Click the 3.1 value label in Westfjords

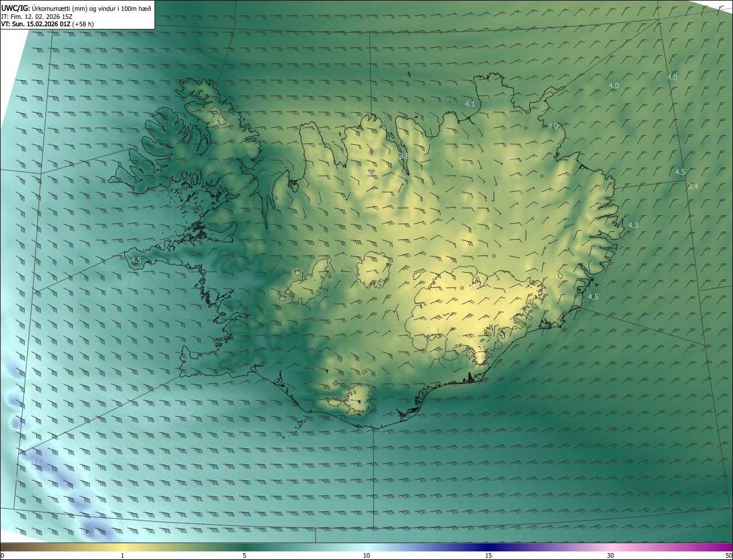[x=218, y=121]
